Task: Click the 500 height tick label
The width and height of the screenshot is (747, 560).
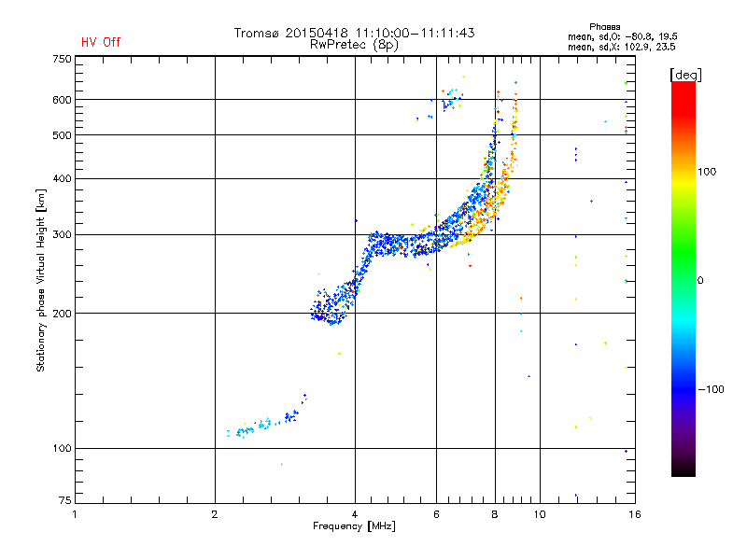Action: click(62, 135)
